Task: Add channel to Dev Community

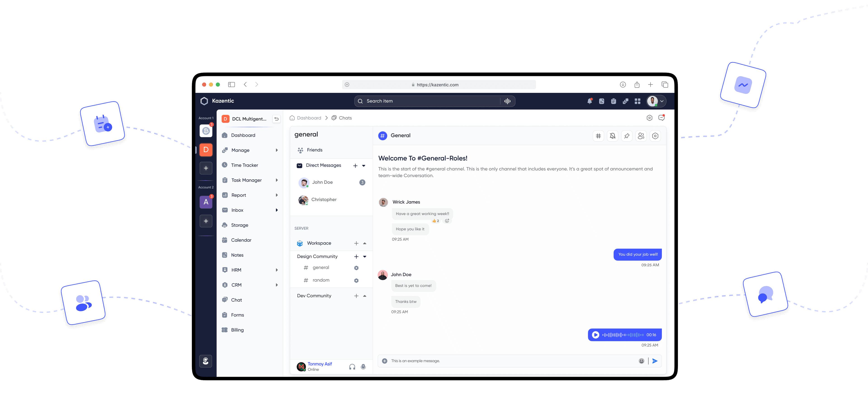Action: [356, 296]
